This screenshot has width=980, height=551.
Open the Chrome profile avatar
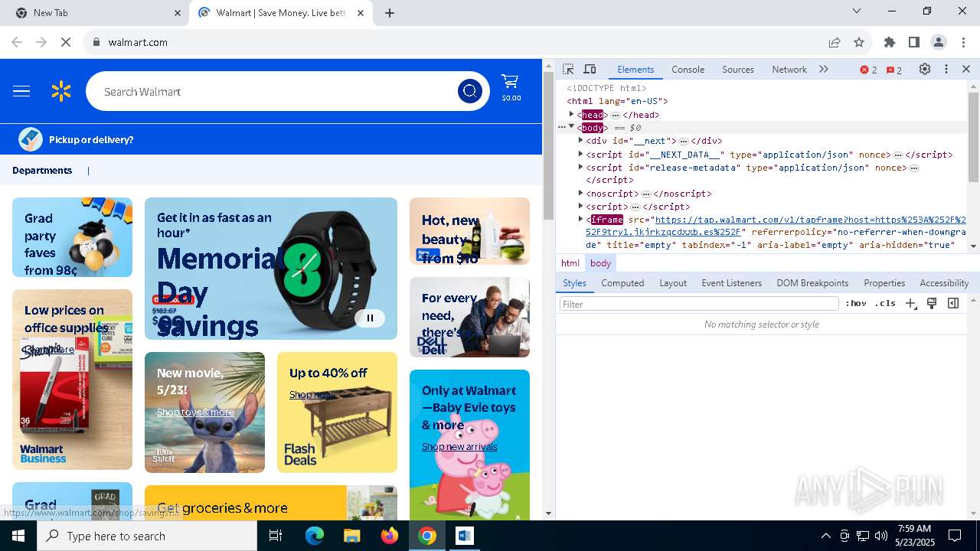(939, 42)
